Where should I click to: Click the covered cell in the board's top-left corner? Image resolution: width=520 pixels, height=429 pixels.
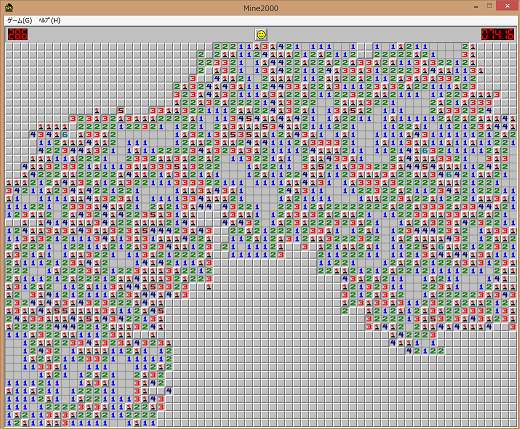point(9,47)
